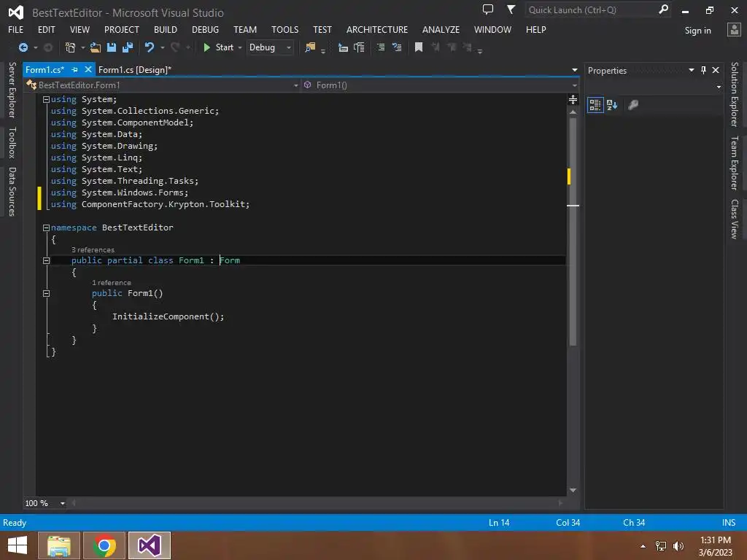The height and width of the screenshot is (560, 747).
Task: Click the Display Parameter Info icon
Action: coord(359,47)
